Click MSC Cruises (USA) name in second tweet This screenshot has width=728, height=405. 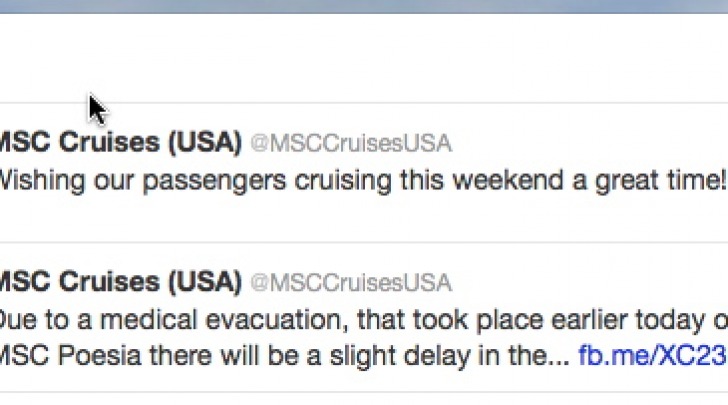121,281
